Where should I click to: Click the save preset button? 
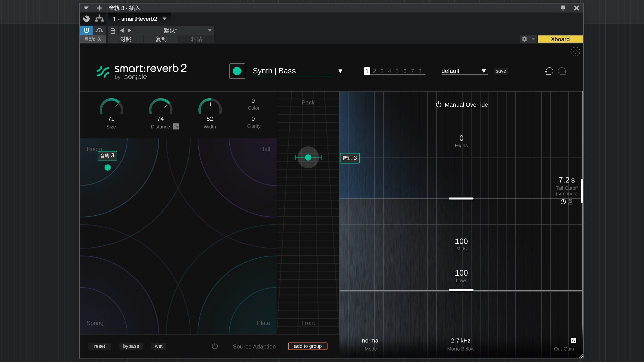click(501, 71)
